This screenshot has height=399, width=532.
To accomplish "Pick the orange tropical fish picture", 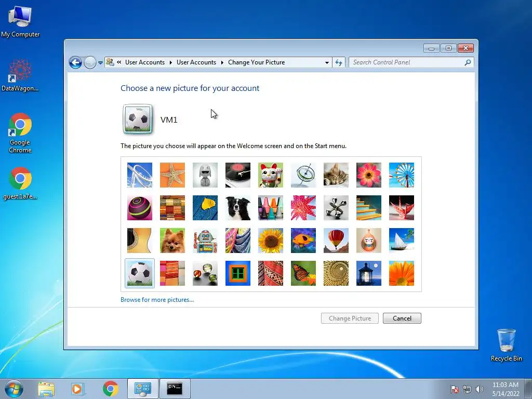I will [303, 241].
